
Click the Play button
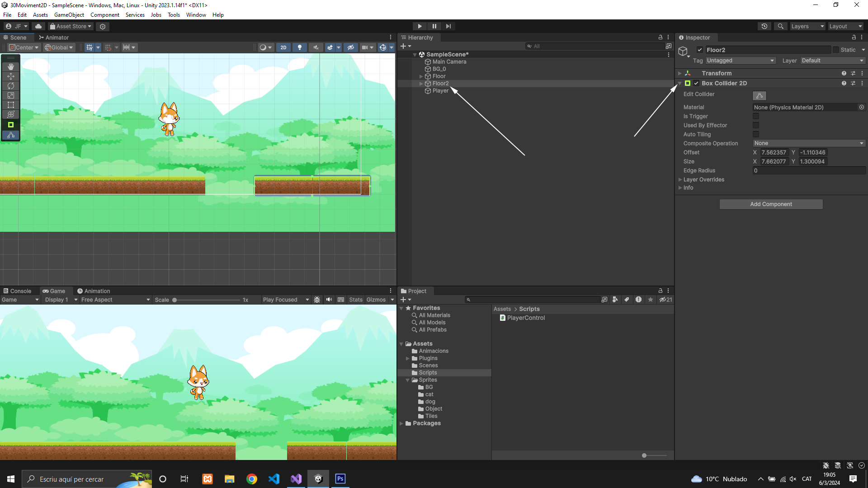coord(420,26)
